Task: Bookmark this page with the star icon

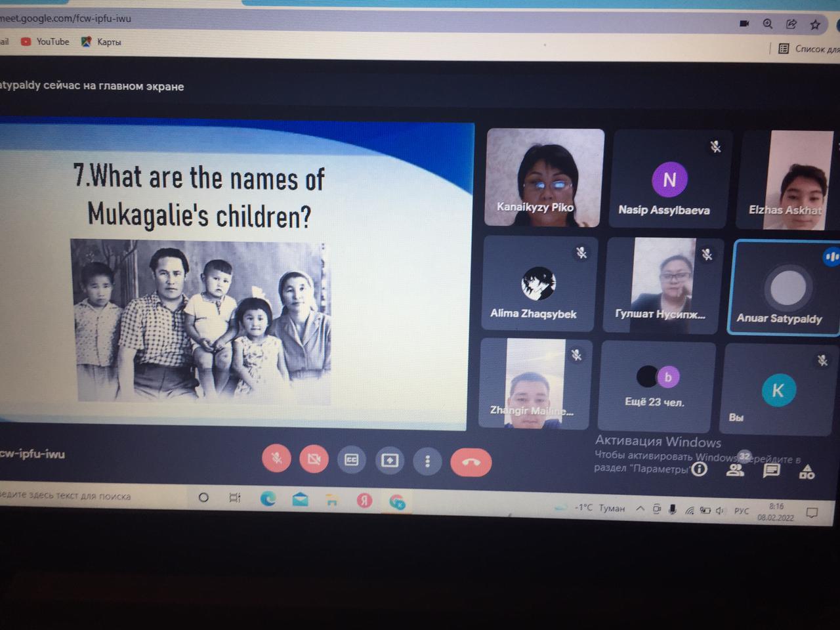Action: 815,25
